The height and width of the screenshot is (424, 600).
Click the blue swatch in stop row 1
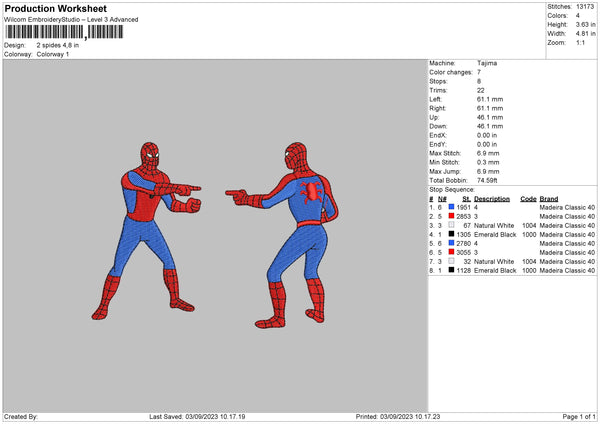[452, 207]
